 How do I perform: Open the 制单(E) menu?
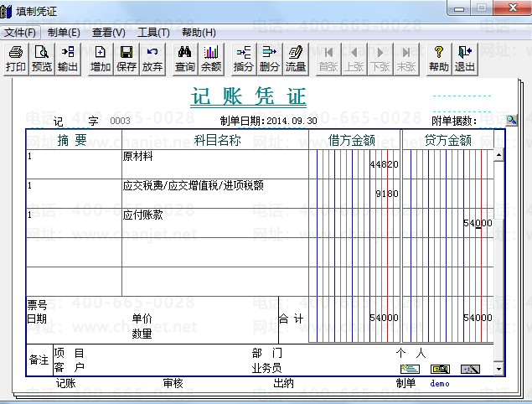pos(64,33)
